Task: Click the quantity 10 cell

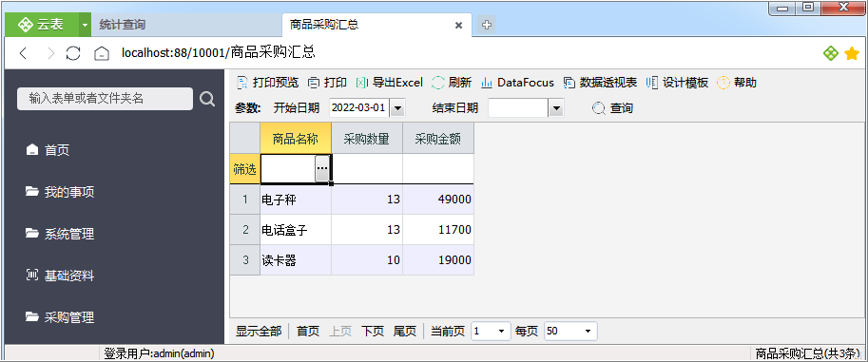Action: tap(367, 260)
